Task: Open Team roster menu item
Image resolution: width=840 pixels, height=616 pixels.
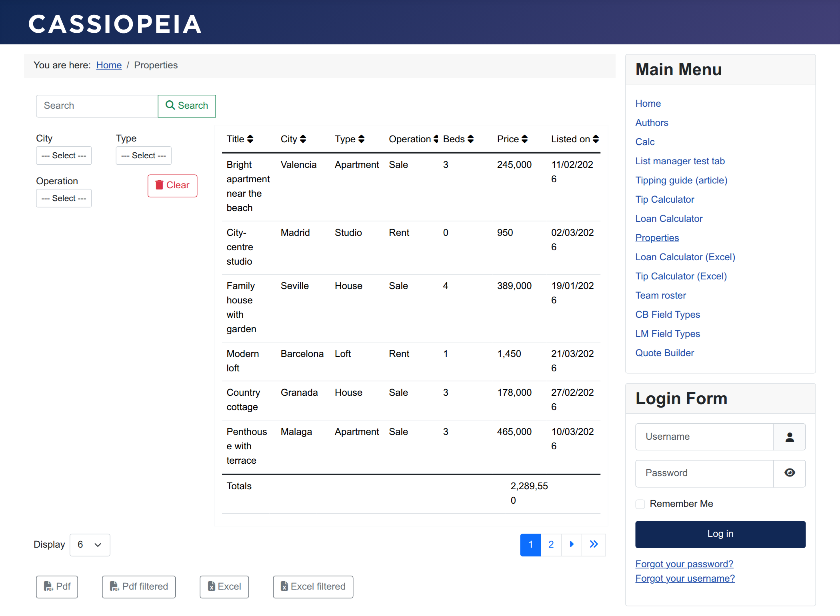Action: pos(661,295)
